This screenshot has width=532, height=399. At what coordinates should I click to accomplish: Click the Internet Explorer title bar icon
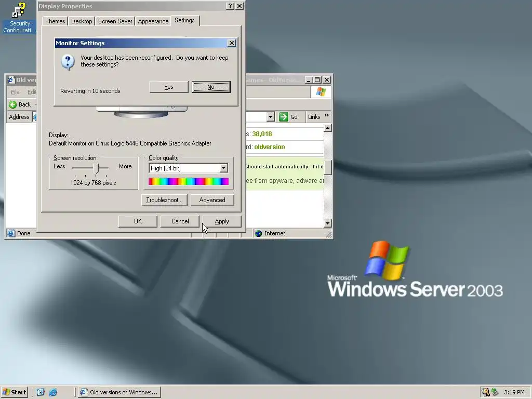(x=11, y=79)
